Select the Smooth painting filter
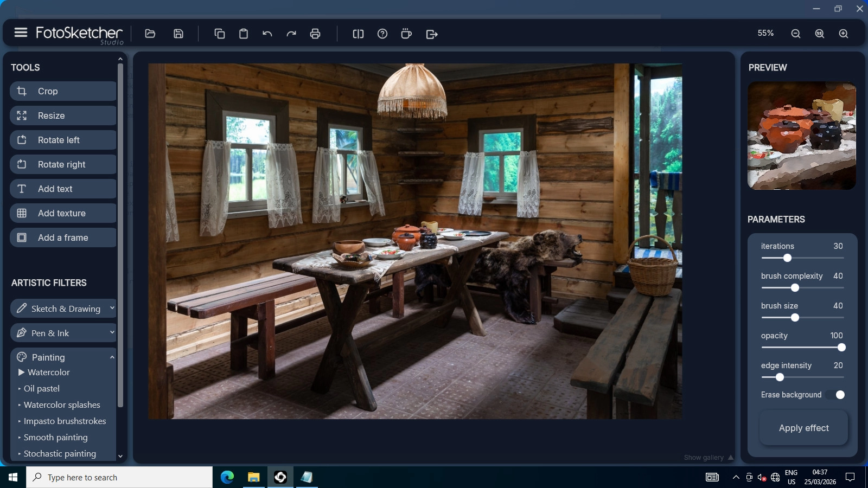 click(55, 438)
